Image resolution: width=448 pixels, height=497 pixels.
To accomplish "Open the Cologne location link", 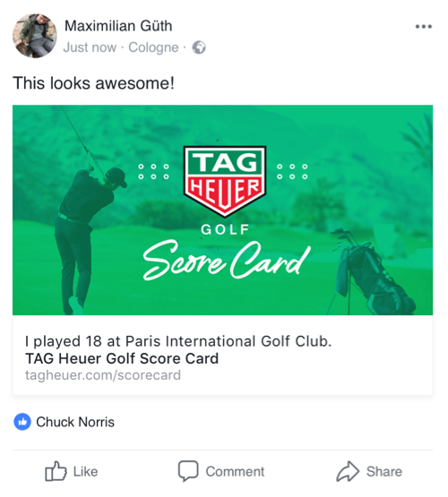I will click(x=153, y=47).
